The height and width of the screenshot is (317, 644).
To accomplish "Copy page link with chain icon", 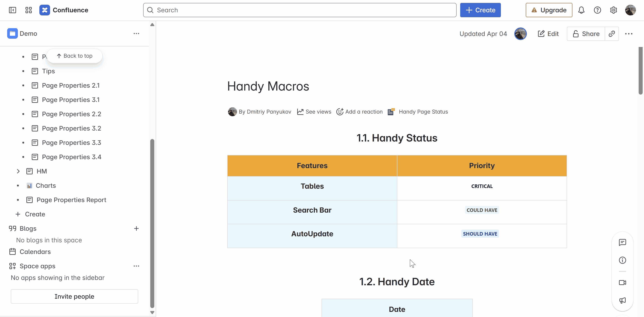I will pyautogui.click(x=612, y=34).
